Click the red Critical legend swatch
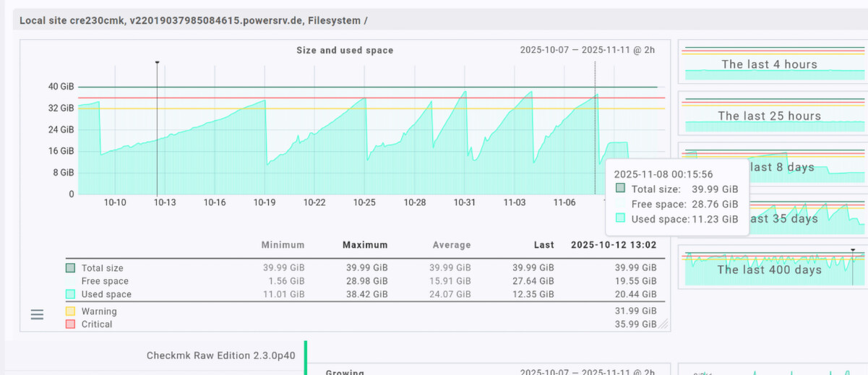The image size is (868, 375). click(x=70, y=324)
